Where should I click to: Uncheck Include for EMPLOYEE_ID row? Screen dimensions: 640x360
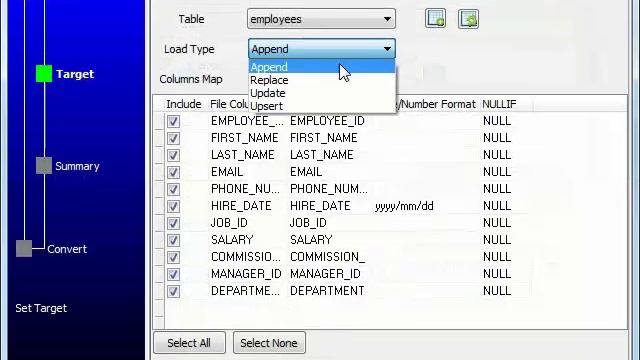(173, 121)
